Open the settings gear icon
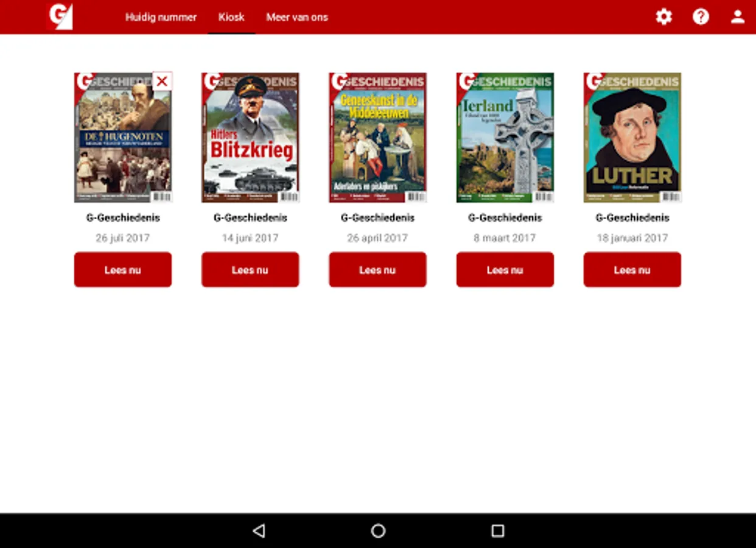The width and height of the screenshot is (756, 548). pos(663,16)
